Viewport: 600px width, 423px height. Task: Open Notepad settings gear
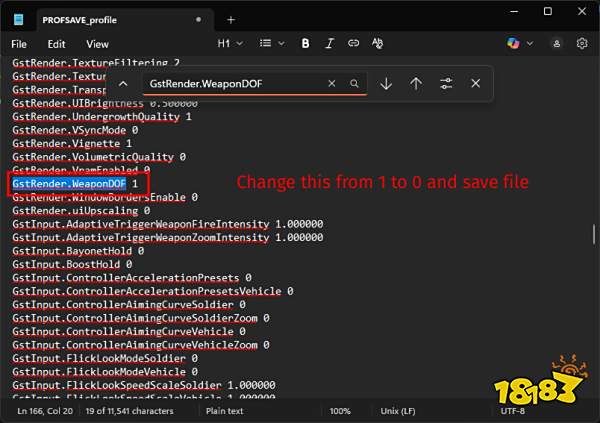(x=581, y=44)
